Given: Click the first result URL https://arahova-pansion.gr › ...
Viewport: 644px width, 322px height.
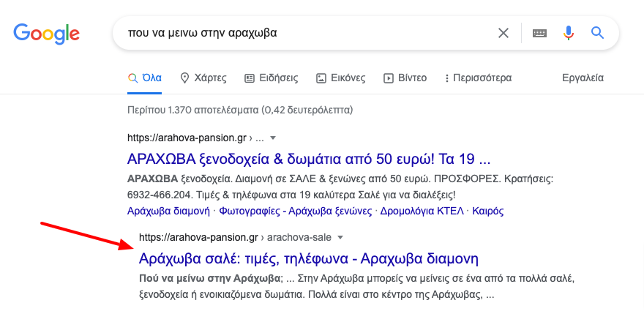Looking at the screenshot, I should [195, 138].
